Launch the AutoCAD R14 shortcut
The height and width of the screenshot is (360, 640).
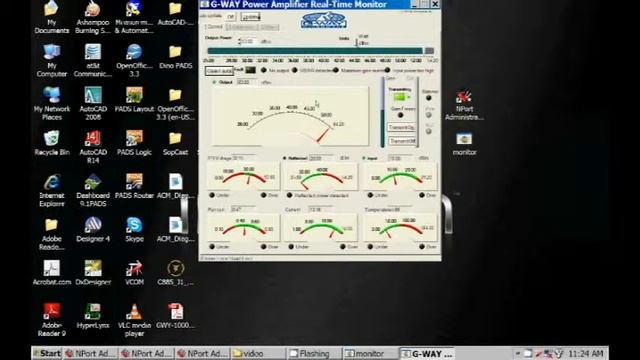(93, 147)
